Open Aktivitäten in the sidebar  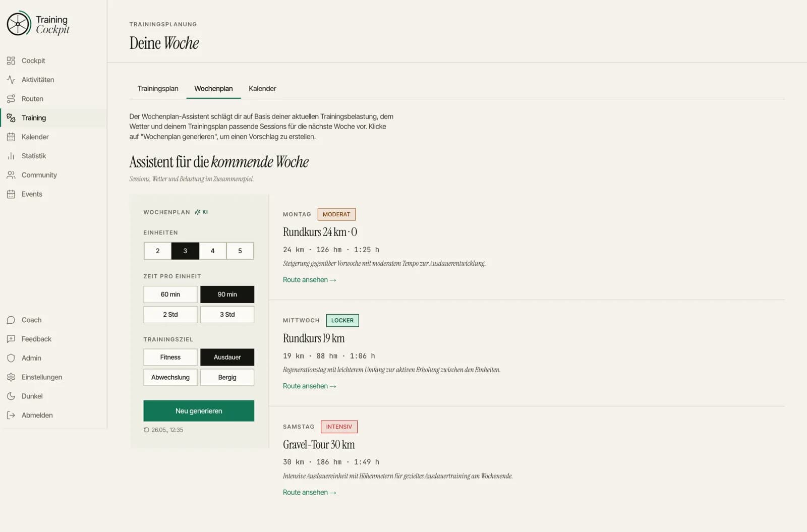(53, 80)
